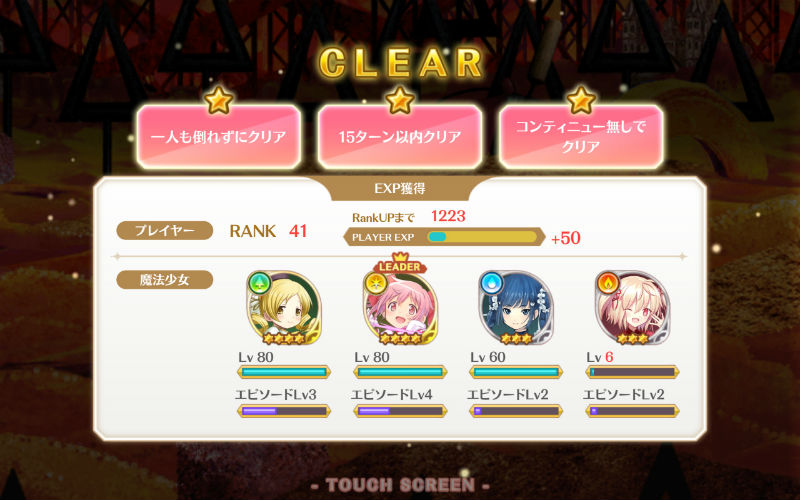Image resolution: width=800 pixels, height=500 pixels.
Task: Select the Lv 6 fire girl portrait
Action: tap(633, 308)
